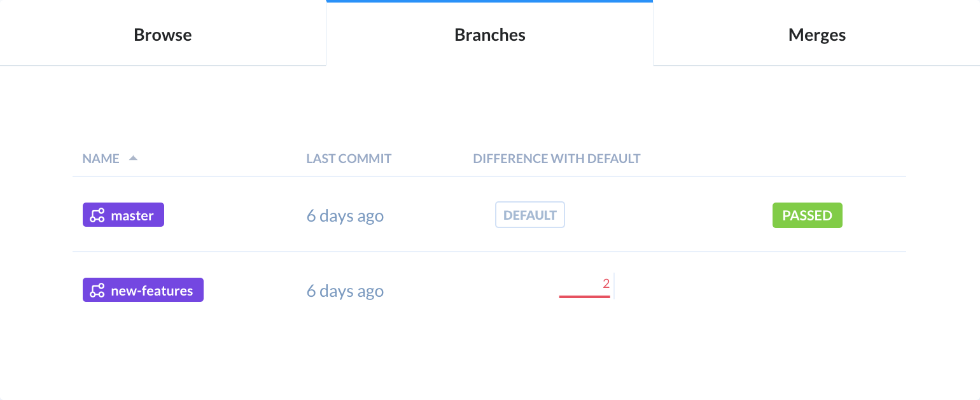Click the red number 2 behind count
Image resolution: width=980 pixels, height=400 pixels.
606,283
